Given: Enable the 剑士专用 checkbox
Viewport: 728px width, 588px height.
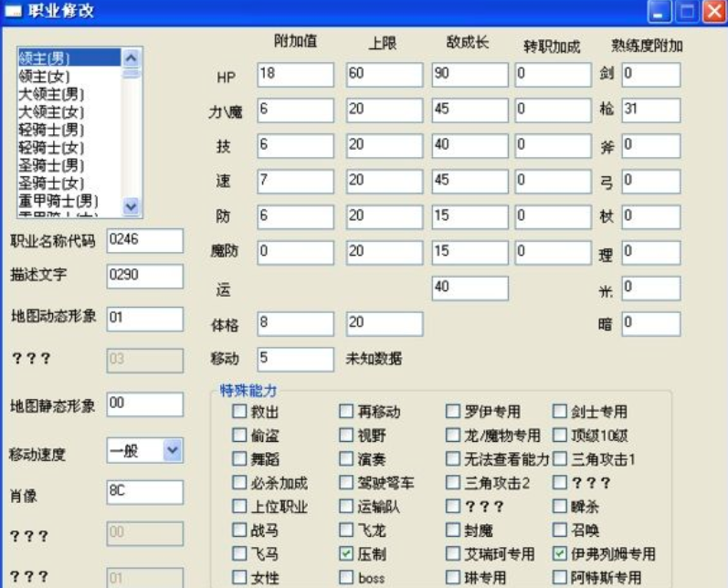Looking at the screenshot, I should [560, 411].
